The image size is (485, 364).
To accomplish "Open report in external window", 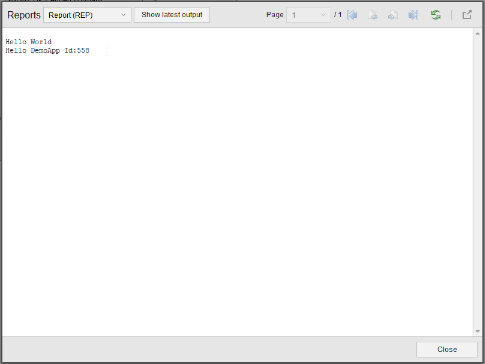I will coord(467,15).
